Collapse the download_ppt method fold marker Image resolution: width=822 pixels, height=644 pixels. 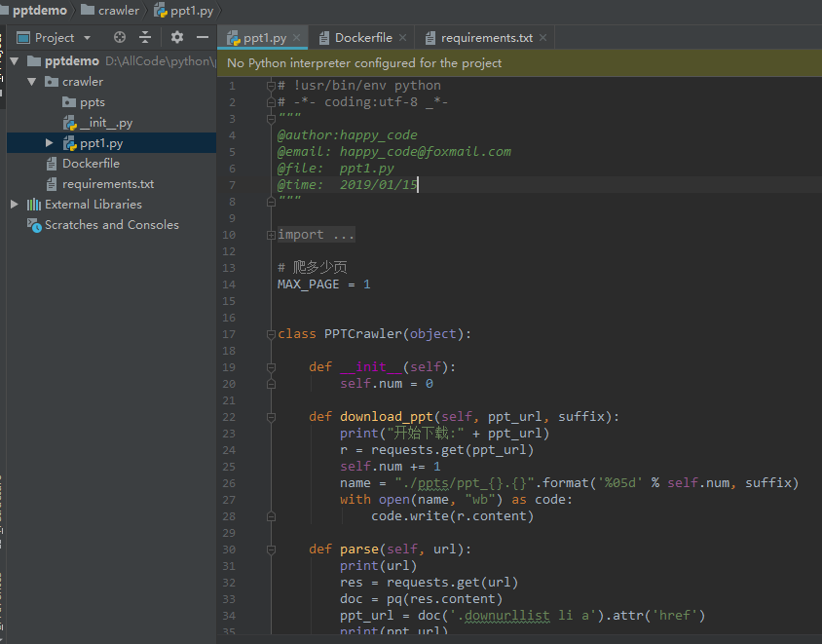271,417
